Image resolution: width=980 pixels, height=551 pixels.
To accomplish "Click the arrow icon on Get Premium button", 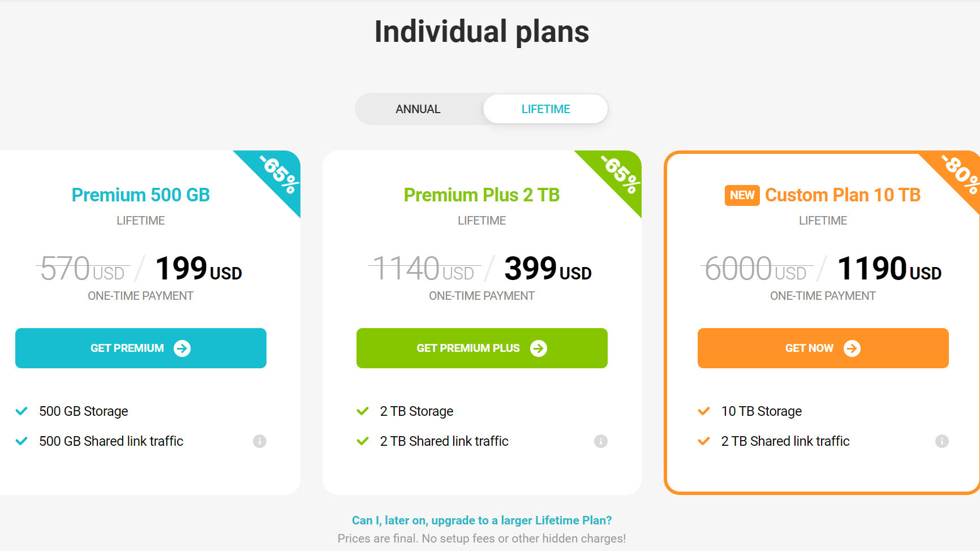I will [182, 348].
